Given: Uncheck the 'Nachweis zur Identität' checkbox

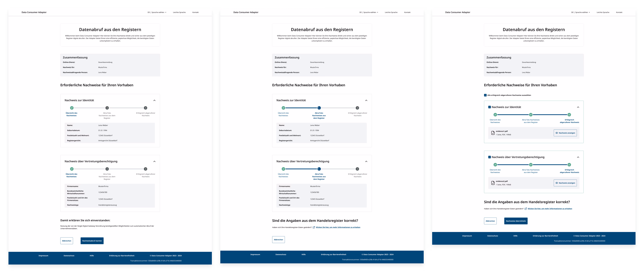Looking at the screenshot, I should 489,107.
